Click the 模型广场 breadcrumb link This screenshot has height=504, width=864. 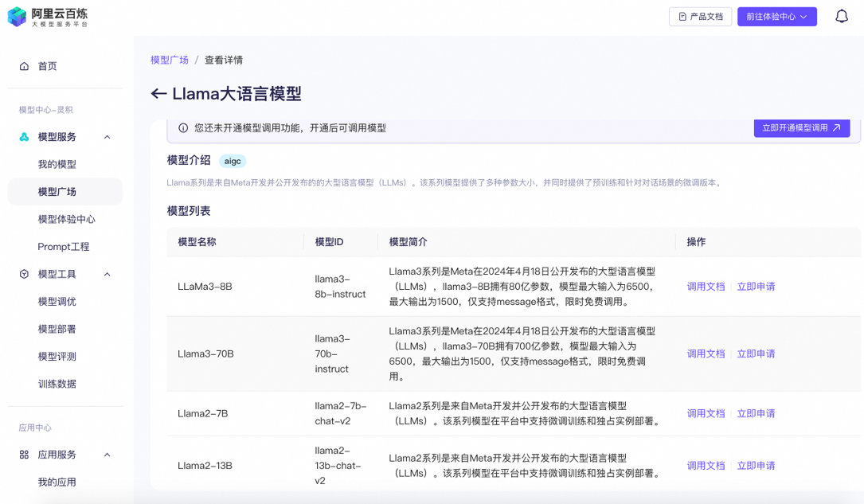coord(170,60)
